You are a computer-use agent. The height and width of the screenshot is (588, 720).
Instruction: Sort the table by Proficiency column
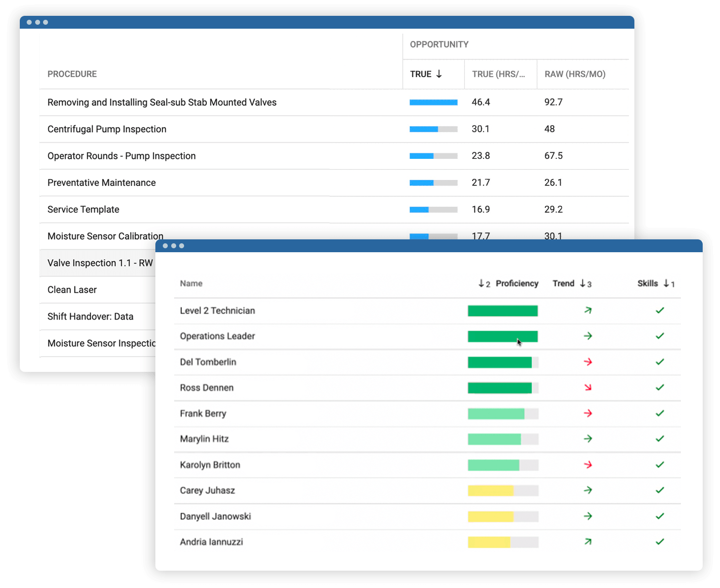517,283
